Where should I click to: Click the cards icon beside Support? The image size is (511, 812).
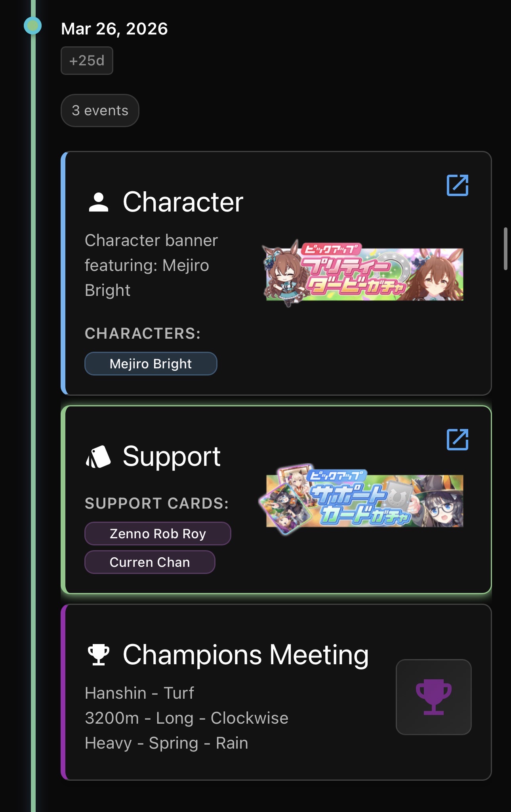98,457
